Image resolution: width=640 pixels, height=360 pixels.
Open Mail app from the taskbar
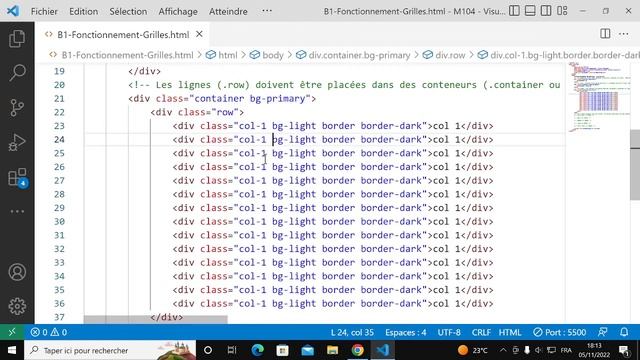[x=307, y=350]
